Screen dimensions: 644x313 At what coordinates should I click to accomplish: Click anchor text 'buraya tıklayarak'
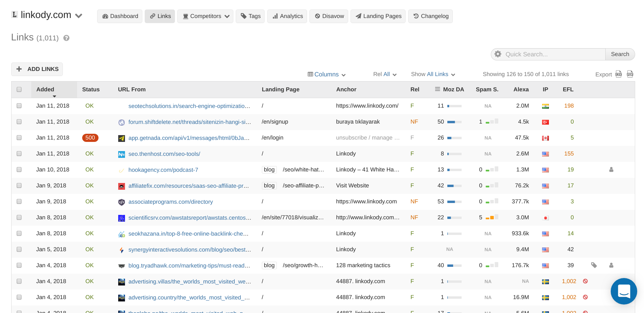(358, 122)
